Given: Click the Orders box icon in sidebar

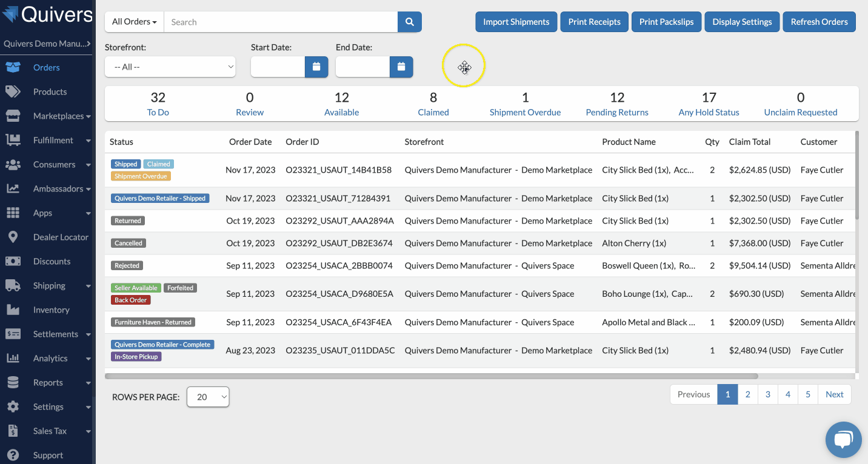Looking at the screenshot, I should [x=13, y=67].
